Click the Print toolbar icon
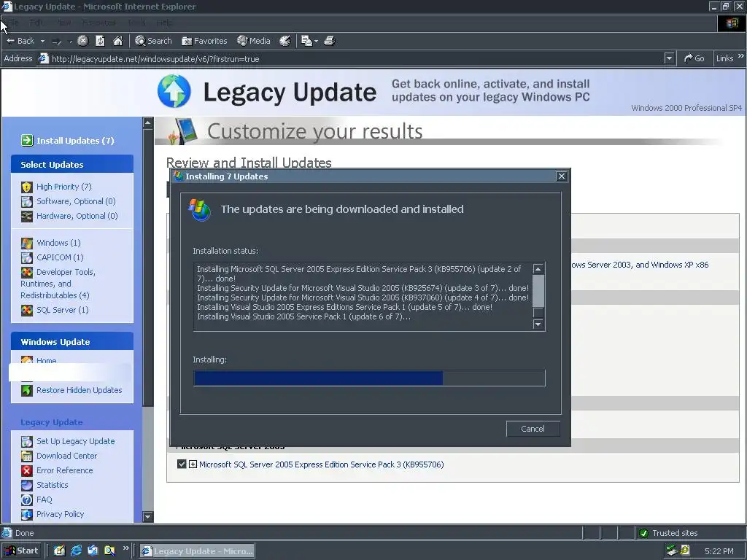 (329, 41)
